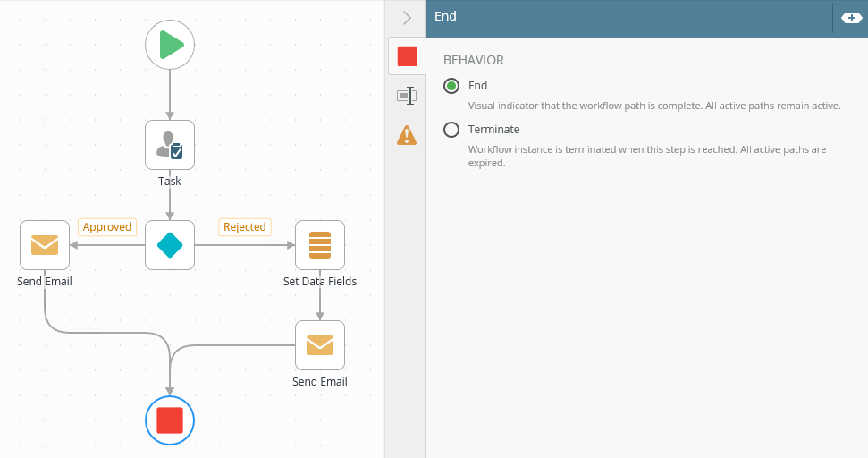Select the Task step icon
The image size is (868, 458).
(x=170, y=145)
